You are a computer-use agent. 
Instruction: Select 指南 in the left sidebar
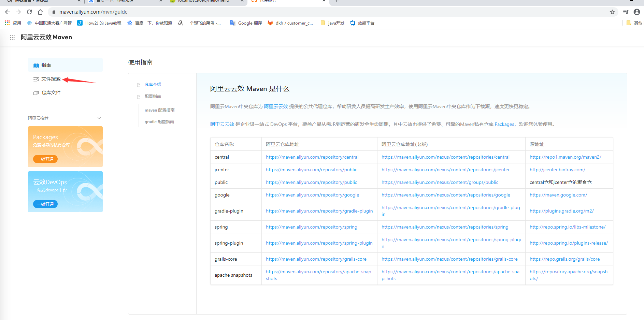click(65, 65)
